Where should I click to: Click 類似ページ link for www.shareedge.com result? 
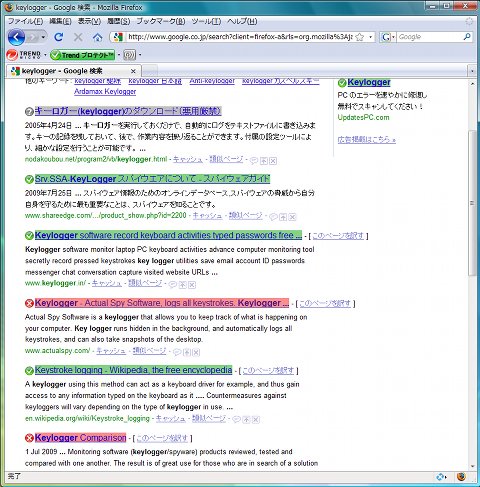pyautogui.click(x=246, y=216)
